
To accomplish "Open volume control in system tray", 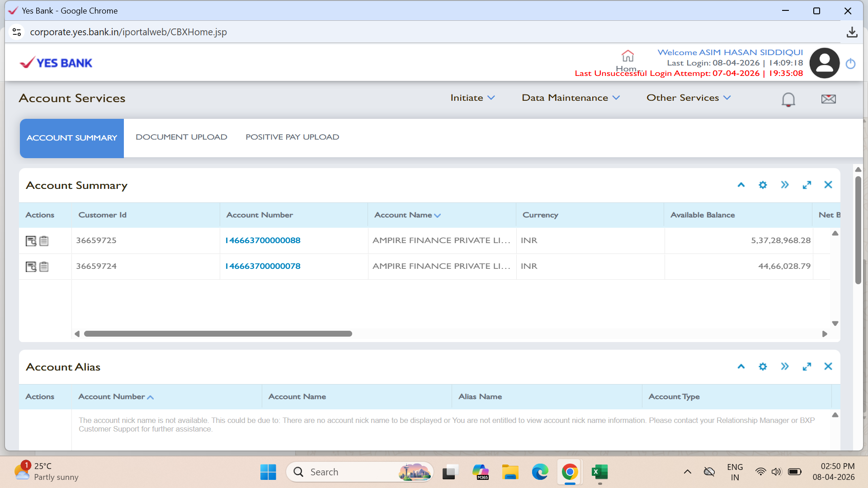I will click(x=776, y=472).
